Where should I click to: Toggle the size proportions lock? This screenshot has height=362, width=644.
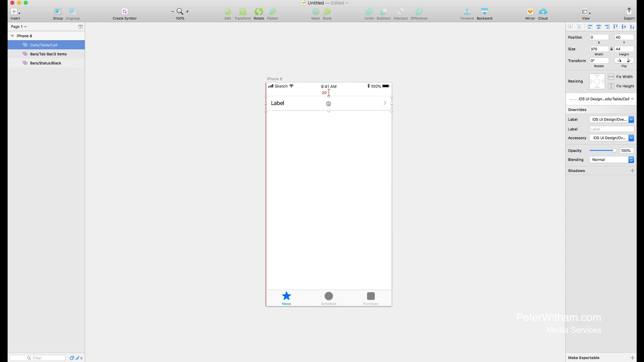(x=611, y=49)
